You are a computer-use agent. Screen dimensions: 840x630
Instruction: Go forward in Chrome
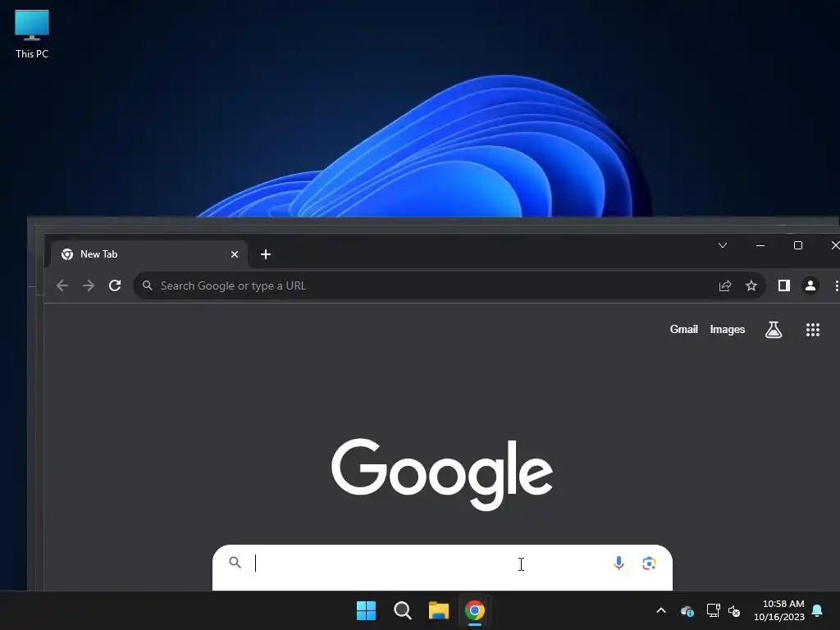click(89, 285)
